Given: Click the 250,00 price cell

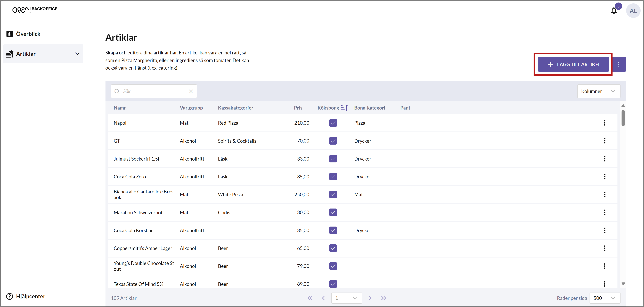Looking at the screenshot, I should point(302,195).
